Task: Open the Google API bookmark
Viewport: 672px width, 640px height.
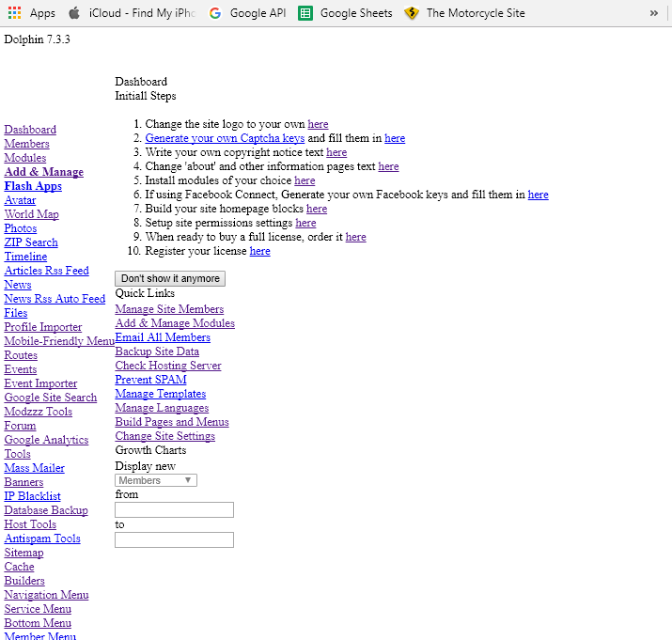Action: tap(247, 13)
